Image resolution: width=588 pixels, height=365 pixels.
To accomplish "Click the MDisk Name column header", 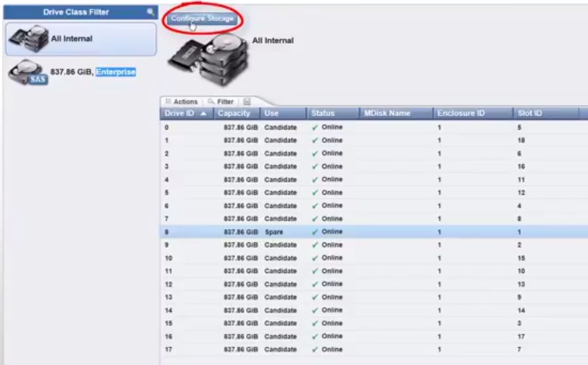I will (x=387, y=114).
